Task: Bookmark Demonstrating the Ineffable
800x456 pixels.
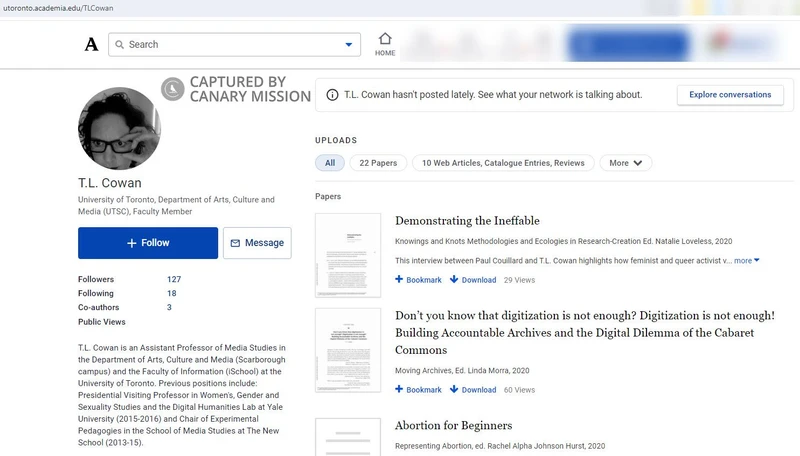Action: tap(418, 280)
